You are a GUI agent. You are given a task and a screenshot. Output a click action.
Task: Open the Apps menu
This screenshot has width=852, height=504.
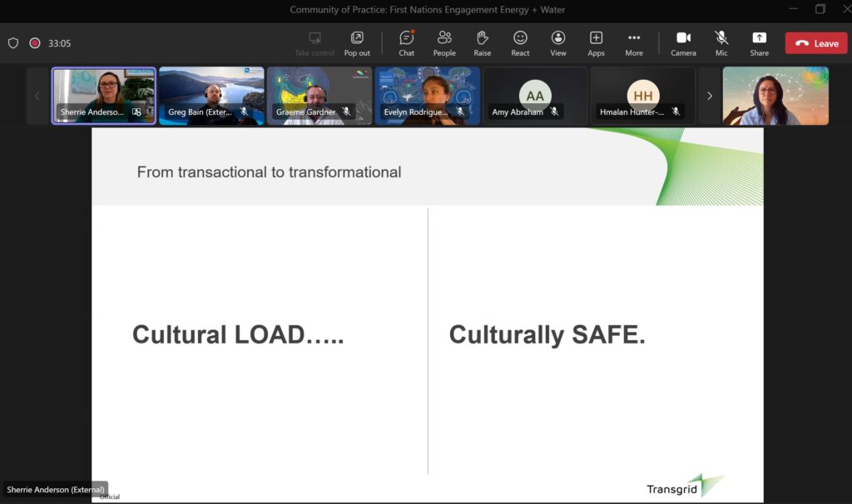pos(596,43)
